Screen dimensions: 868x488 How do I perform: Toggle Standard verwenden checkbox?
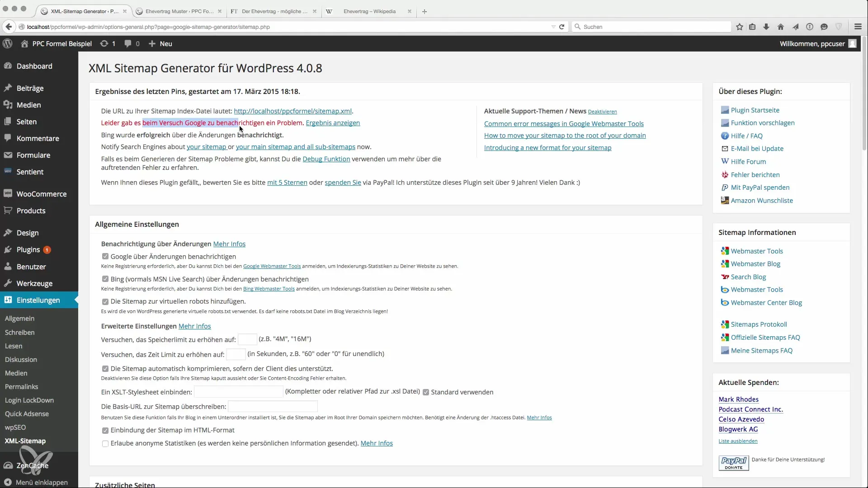(x=426, y=392)
